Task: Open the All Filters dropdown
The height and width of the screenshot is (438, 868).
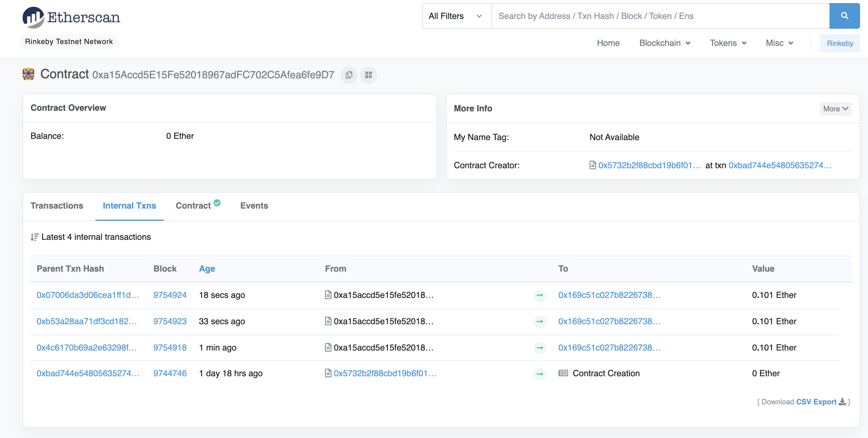Action: tap(456, 16)
